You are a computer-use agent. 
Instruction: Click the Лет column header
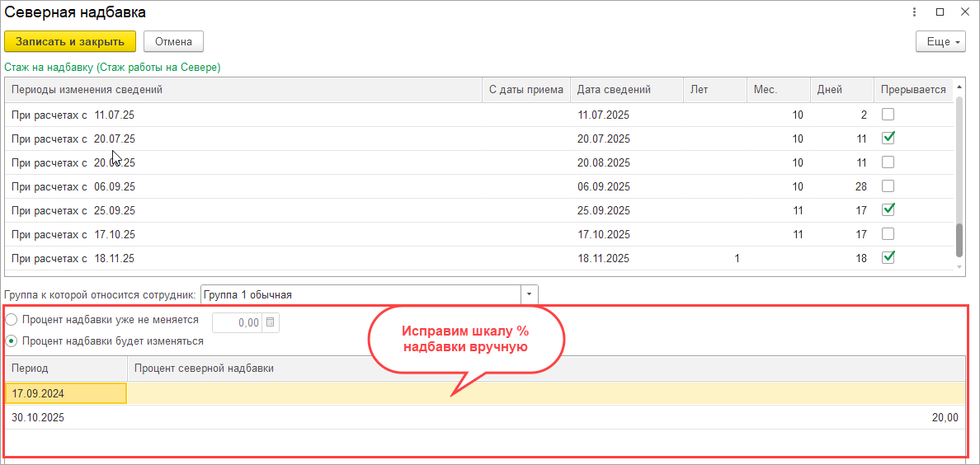click(x=715, y=90)
